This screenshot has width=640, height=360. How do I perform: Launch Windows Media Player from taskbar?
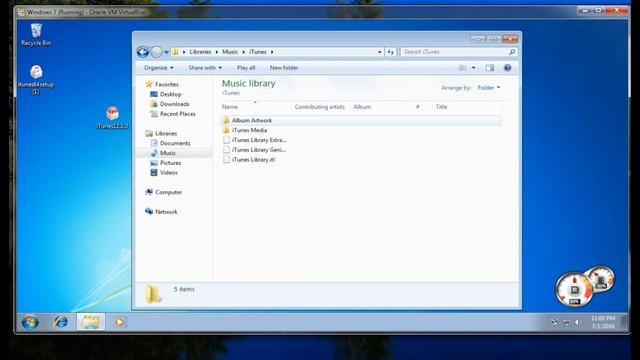(x=119, y=322)
